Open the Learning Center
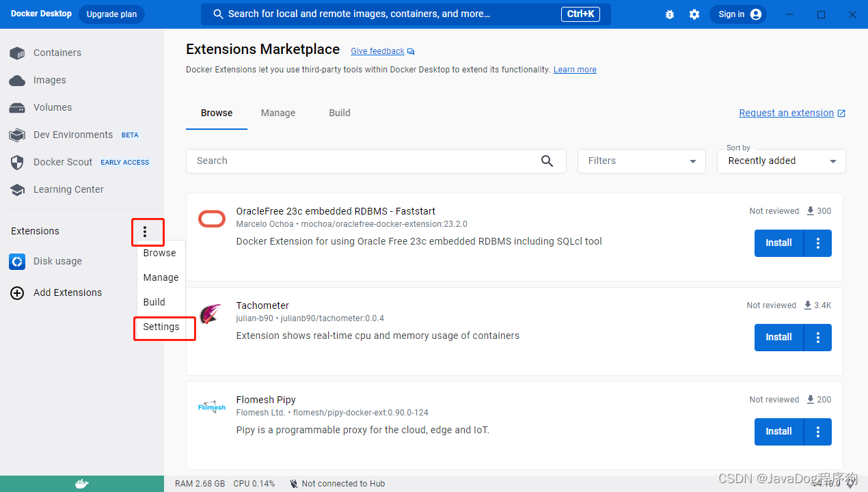The width and height of the screenshot is (868, 492). point(68,189)
